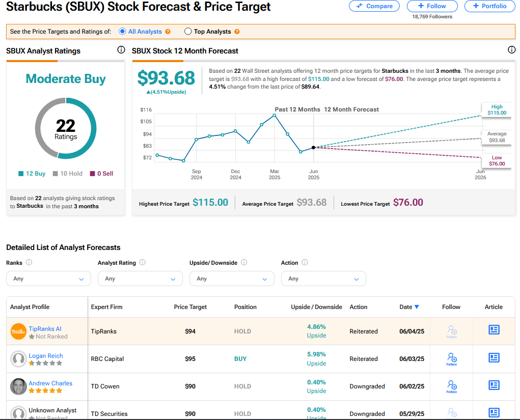This screenshot has height=420, width=520.
Task: Click the 0 Sell legend item
Action: [101, 174]
